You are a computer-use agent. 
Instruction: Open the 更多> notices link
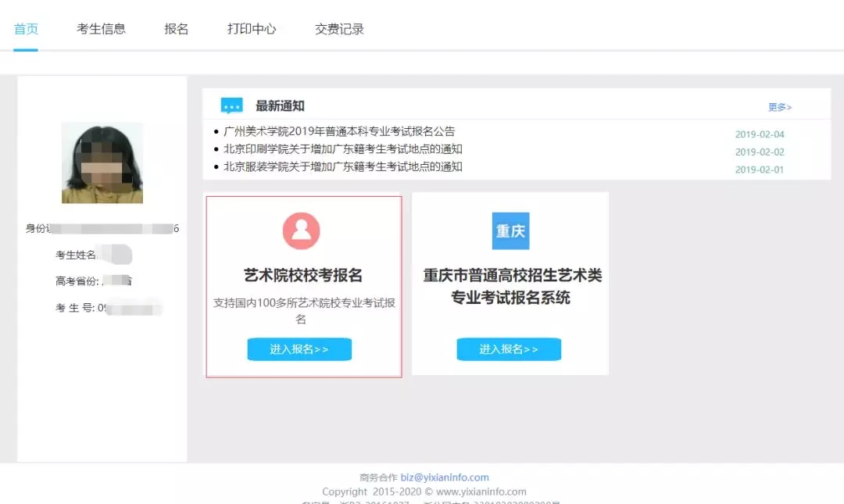point(779,107)
